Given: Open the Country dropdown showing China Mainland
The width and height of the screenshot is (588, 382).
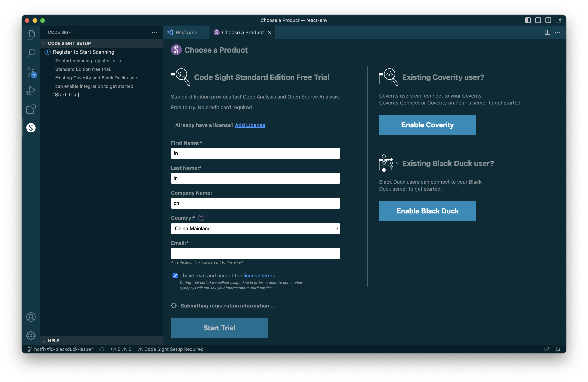Looking at the screenshot, I should click(255, 229).
